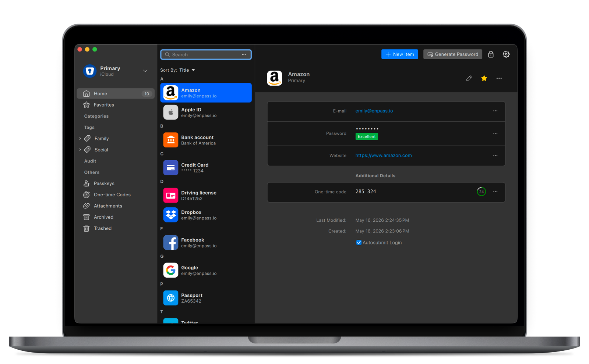Viewport: 589px width, 364px height.
Task: Click the Categories section header
Action: click(x=96, y=116)
